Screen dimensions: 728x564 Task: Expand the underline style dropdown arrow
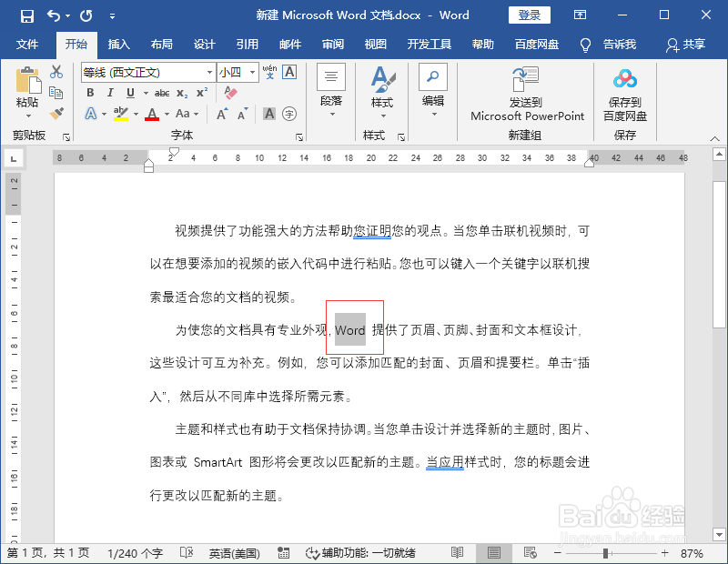tap(144, 94)
